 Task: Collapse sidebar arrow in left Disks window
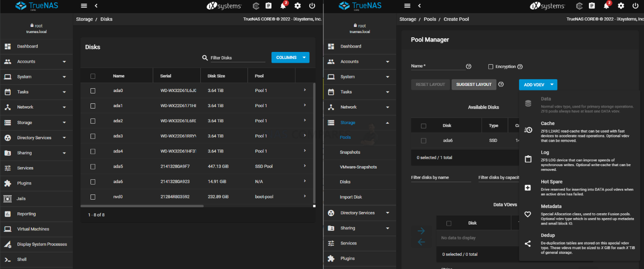(x=96, y=6)
